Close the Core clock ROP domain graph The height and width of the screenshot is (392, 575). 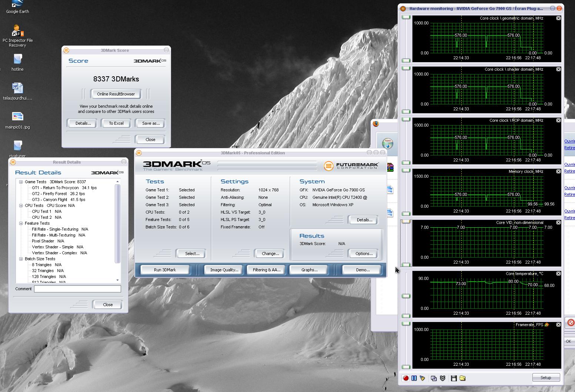pyautogui.click(x=558, y=120)
